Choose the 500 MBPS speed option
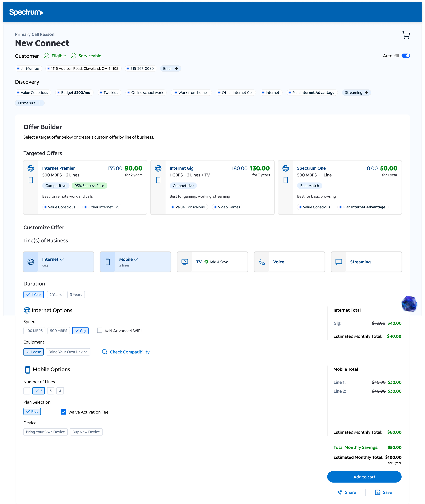Image resolution: width=425 pixels, height=504 pixels. [x=59, y=331]
